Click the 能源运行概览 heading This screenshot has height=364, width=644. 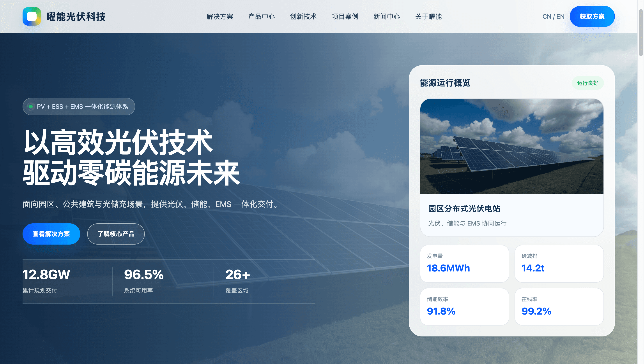(x=445, y=83)
